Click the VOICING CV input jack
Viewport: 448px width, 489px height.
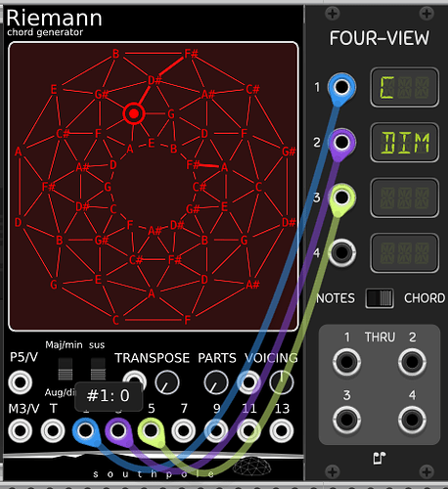[248, 382]
